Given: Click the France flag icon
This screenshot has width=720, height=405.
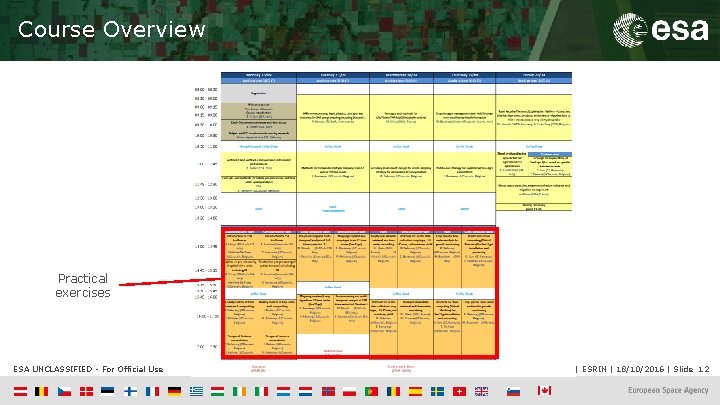Looking at the screenshot, I should coord(152,391).
